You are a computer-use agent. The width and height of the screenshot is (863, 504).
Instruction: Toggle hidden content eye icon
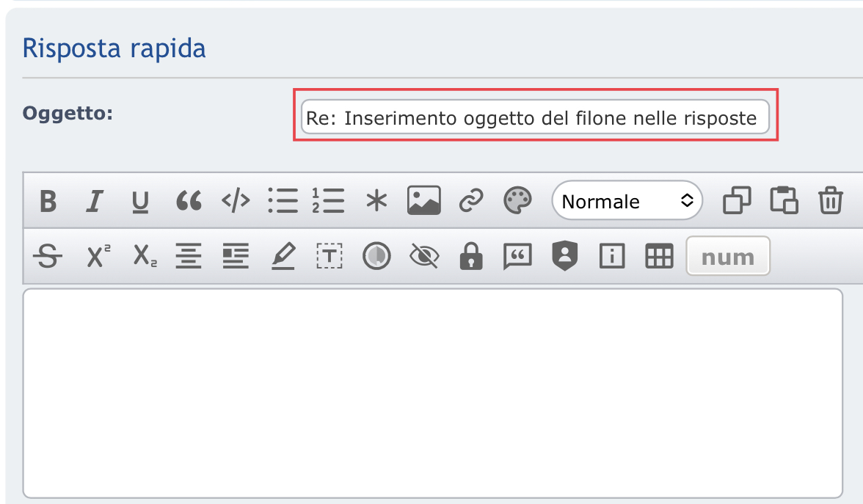(423, 256)
